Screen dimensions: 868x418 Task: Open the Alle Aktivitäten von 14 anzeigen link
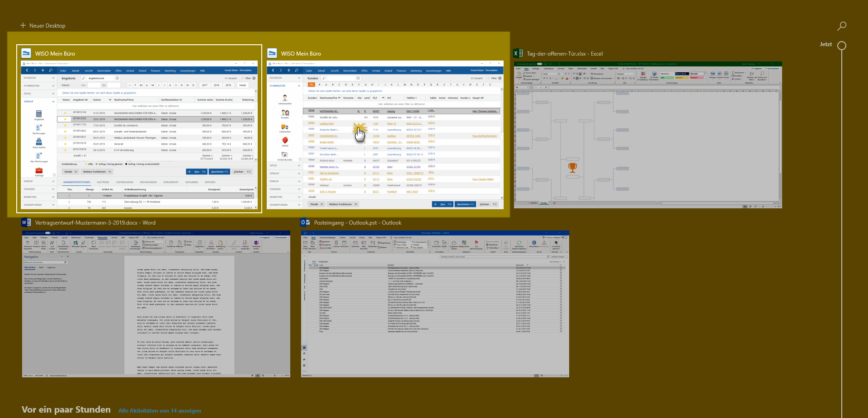[x=160, y=411]
